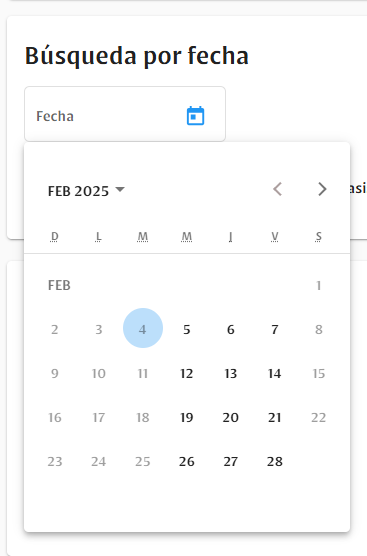367x556 pixels.
Task: Choose day 19
Action: tap(187, 417)
